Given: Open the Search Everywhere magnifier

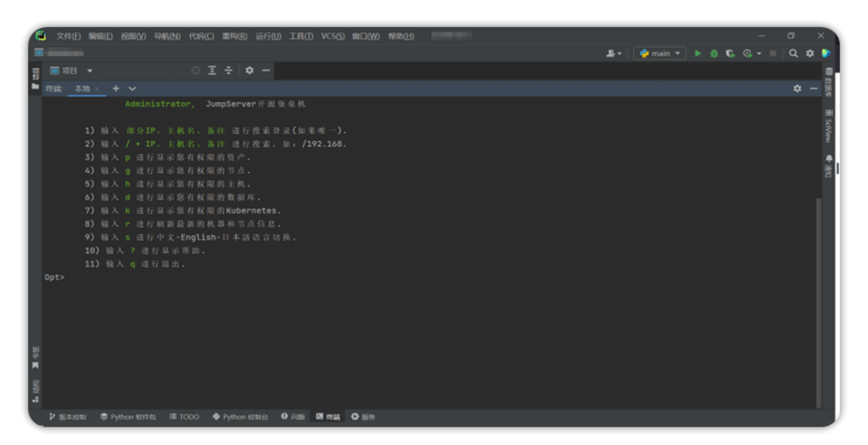Looking at the screenshot, I should pos(793,53).
